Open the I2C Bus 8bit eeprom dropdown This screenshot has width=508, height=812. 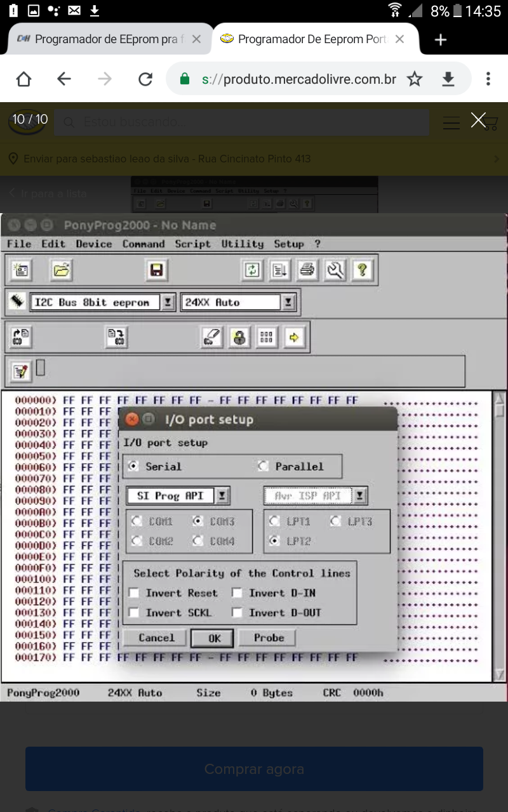coord(168,303)
